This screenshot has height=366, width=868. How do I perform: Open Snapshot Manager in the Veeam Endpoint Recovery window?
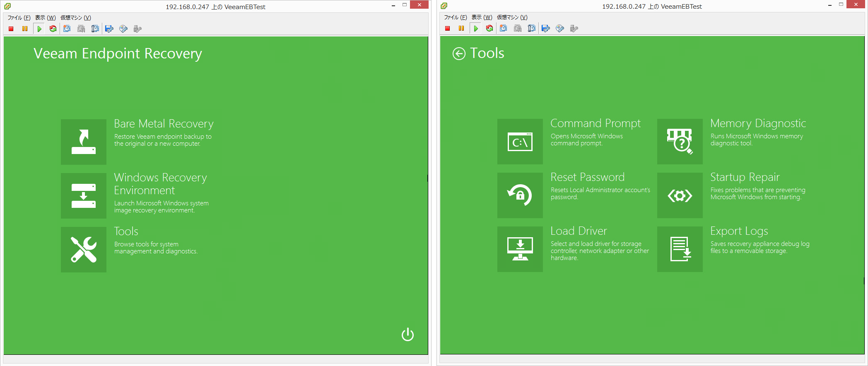[95, 29]
